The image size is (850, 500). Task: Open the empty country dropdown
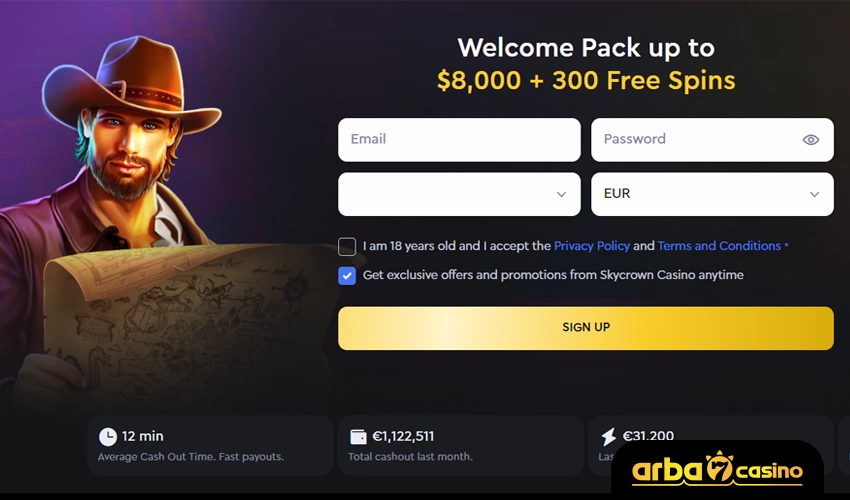[x=459, y=194]
